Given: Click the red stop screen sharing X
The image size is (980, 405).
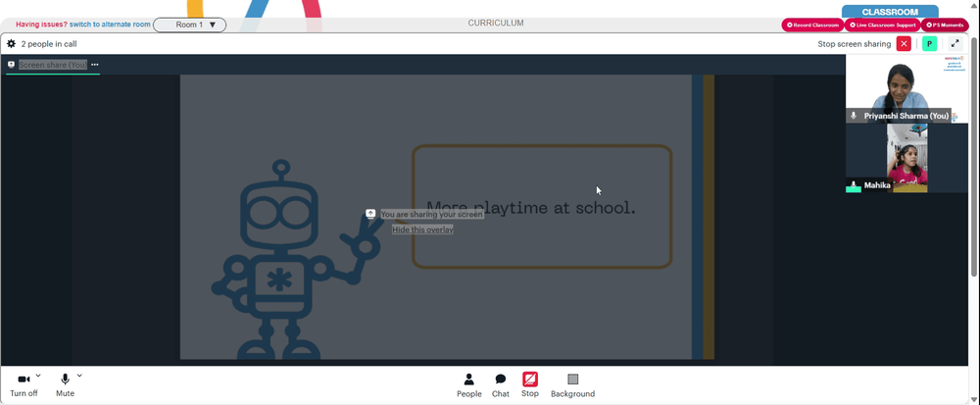Looking at the screenshot, I should 904,44.
